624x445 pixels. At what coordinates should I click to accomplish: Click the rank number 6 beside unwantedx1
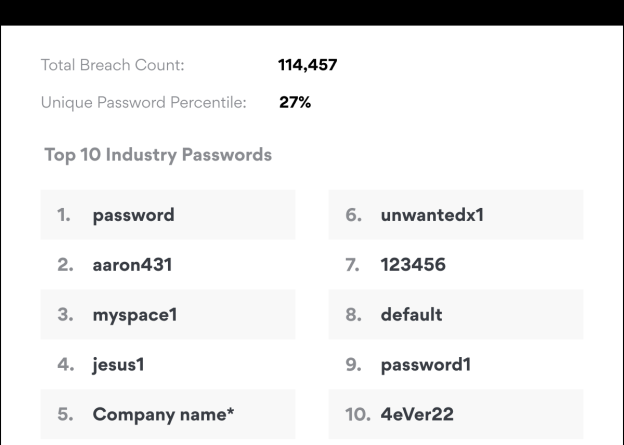[352, 215]
